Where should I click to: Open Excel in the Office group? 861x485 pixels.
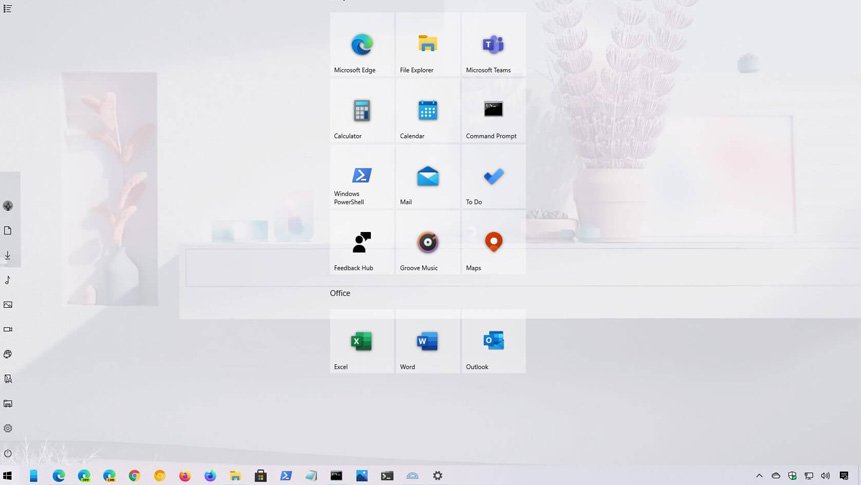pyautogui.click(x=362, y=342)
